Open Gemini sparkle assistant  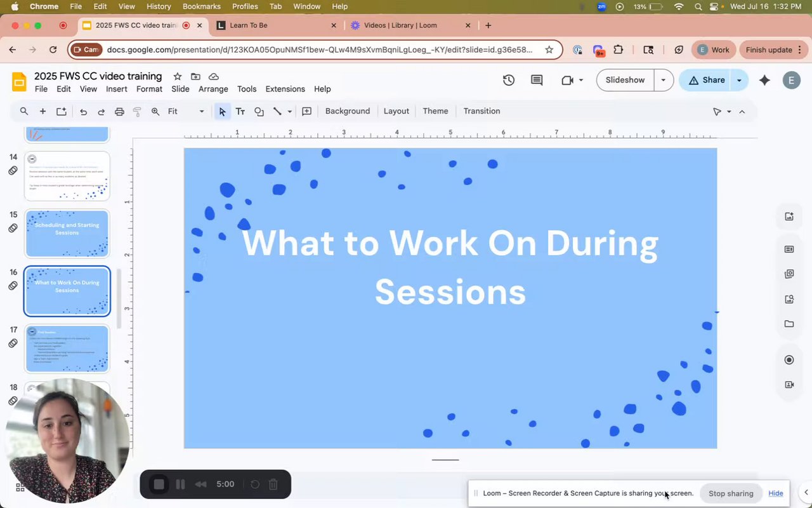point(764,80)
